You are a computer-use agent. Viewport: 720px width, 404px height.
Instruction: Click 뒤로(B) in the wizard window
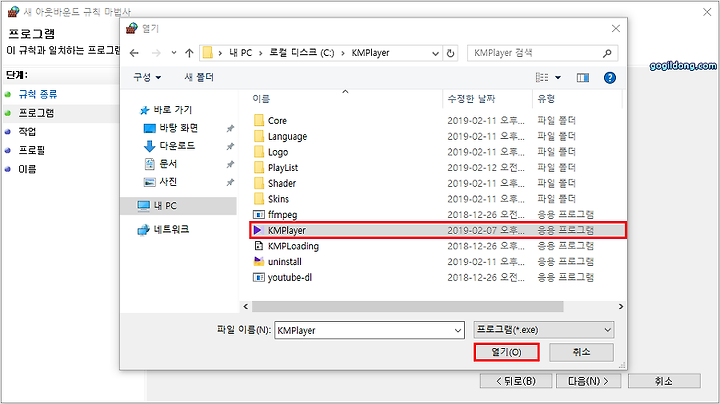coord(516,381)
